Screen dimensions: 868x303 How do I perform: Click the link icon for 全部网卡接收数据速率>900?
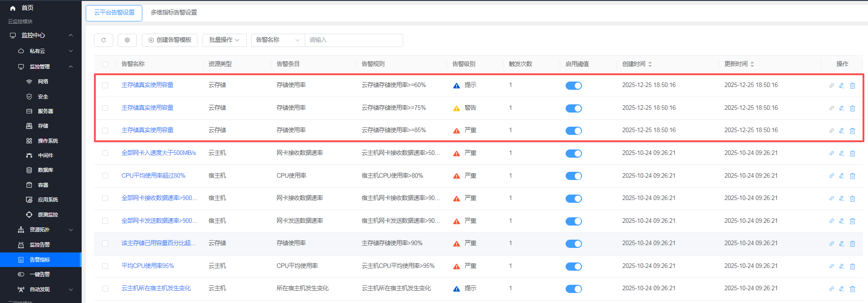(x=832, y=199)
